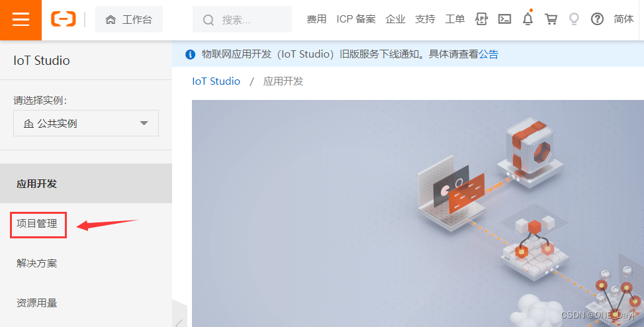Expand the 公共实例 instance dropdown
Image resolution: width=644 pixels, height=327 pixels.
pos(86,123)
